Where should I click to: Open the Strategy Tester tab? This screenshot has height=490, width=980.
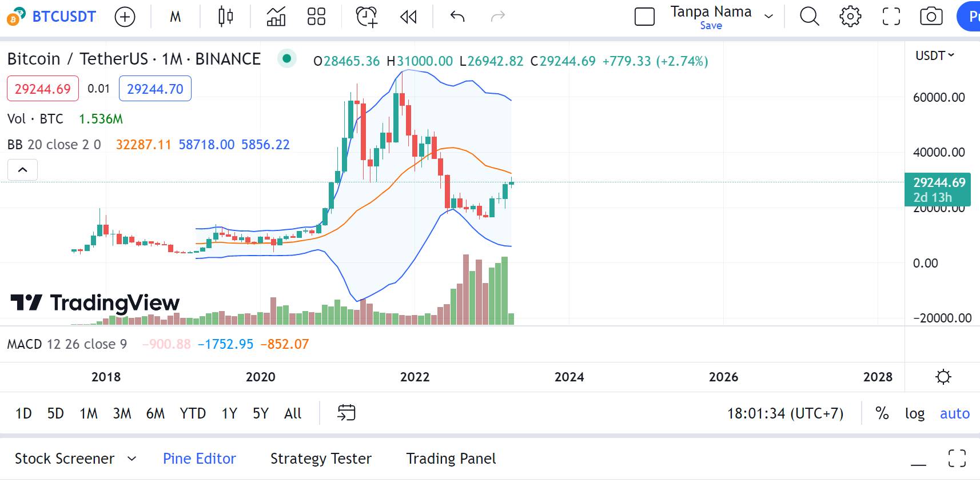321,459
